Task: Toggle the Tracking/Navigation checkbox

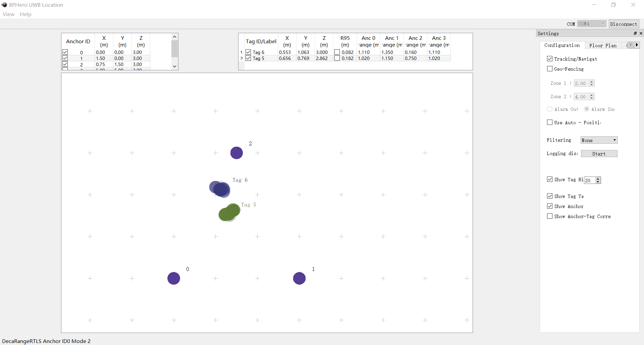Action: [550, 59]
